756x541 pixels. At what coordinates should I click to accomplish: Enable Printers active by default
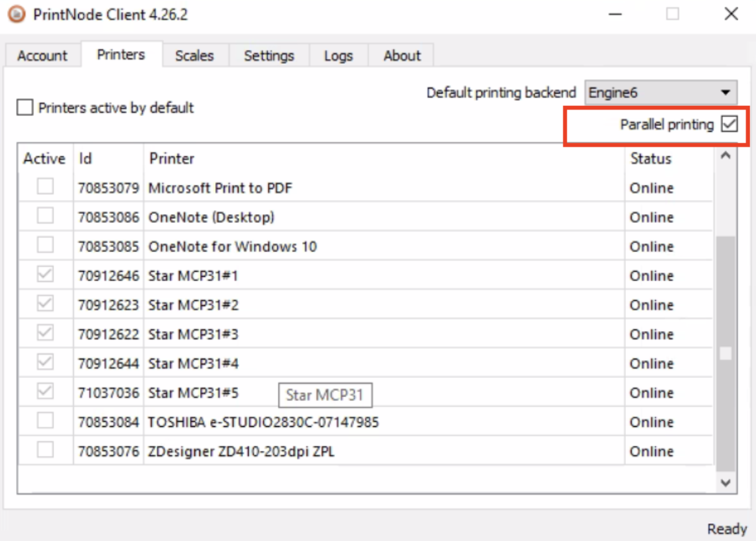click(25, 107)
